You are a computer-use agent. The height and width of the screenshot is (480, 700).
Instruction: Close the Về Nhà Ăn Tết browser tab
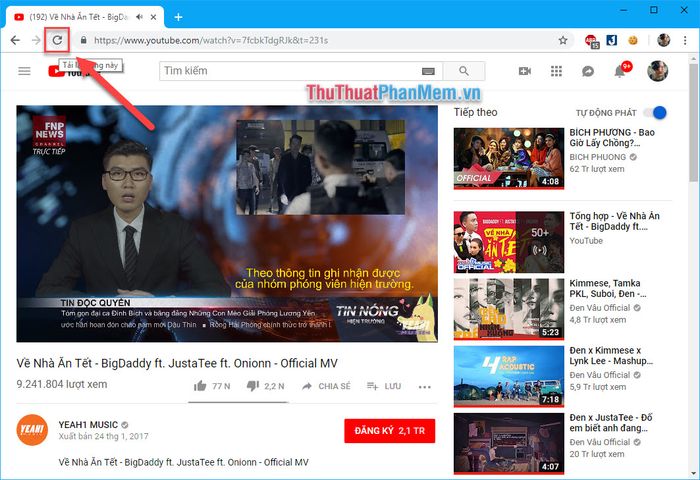(153, 17)
